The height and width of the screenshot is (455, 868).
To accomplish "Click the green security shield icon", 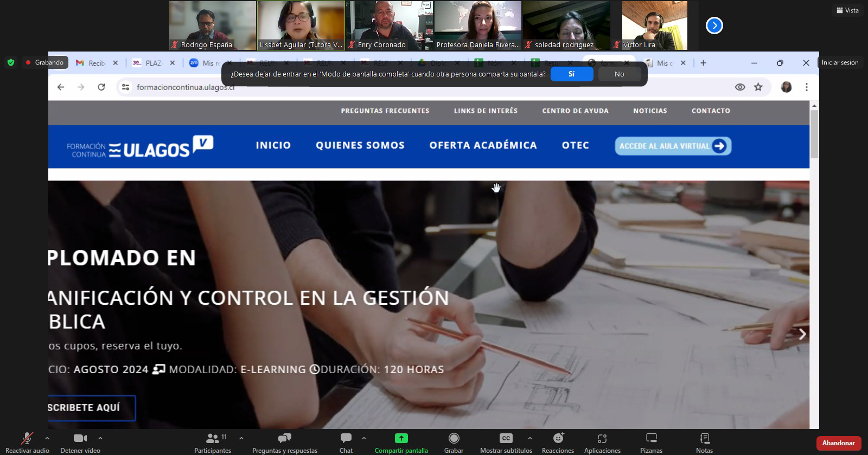I will pyautogui.click(x=11, y=62).
